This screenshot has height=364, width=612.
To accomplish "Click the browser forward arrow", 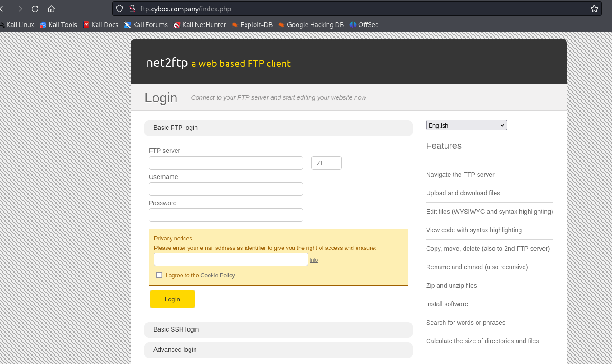I will [19, 9].
